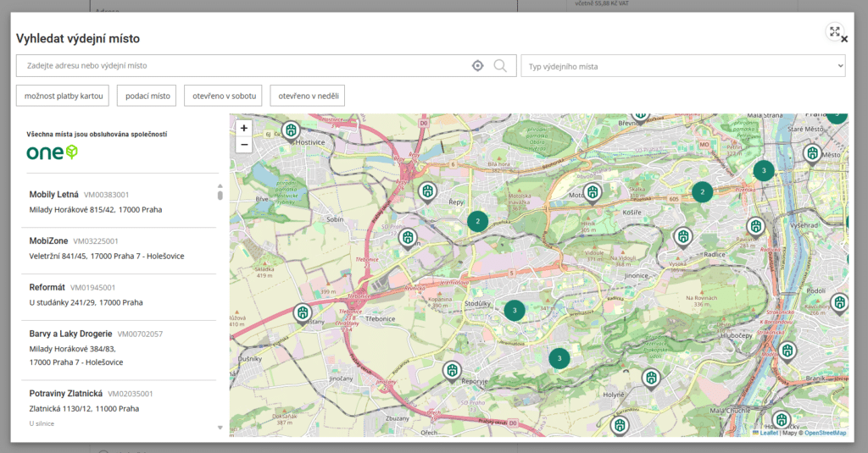Zoom out on the map
The height and width of the screenshot is (453, 868).
[x=243, y=145]
